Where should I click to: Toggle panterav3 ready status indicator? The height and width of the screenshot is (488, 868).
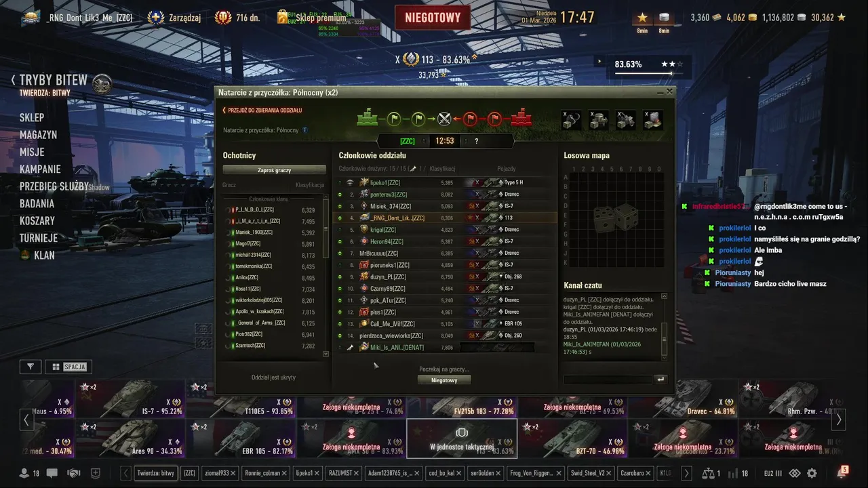(340, 195)
